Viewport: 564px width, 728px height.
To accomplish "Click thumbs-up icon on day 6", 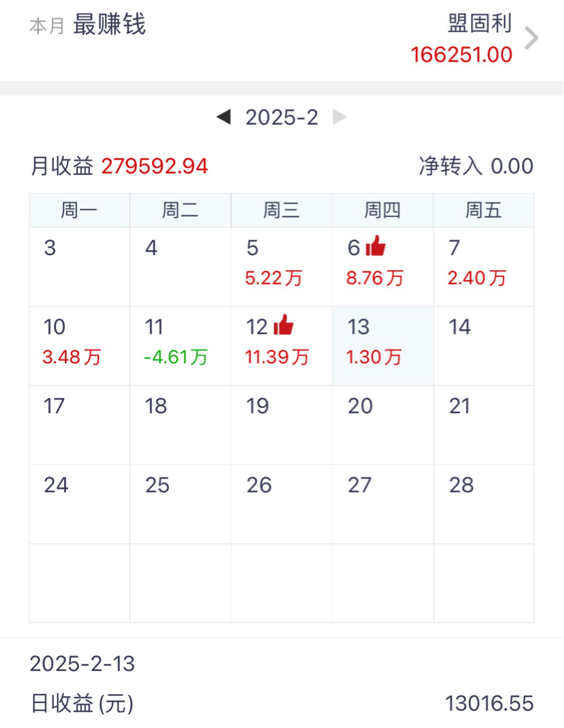I will [x=375, y=247].
